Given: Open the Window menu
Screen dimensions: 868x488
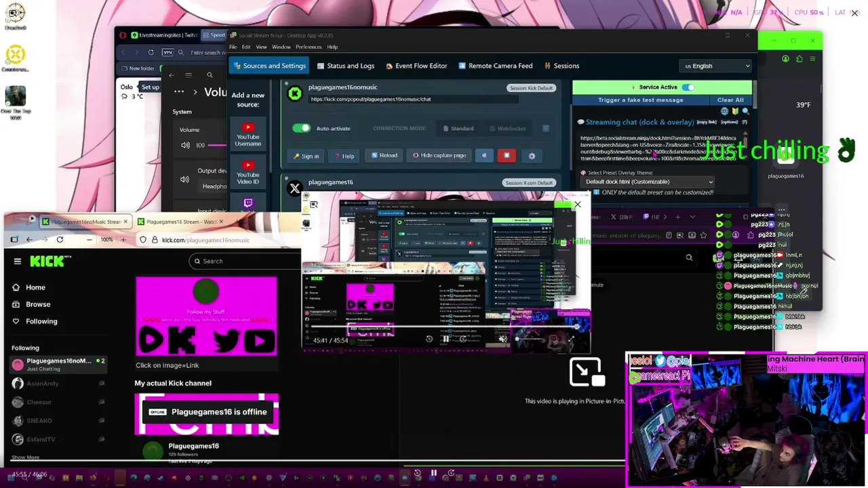Looking at the screenshot, I should [x=281, y=47].
